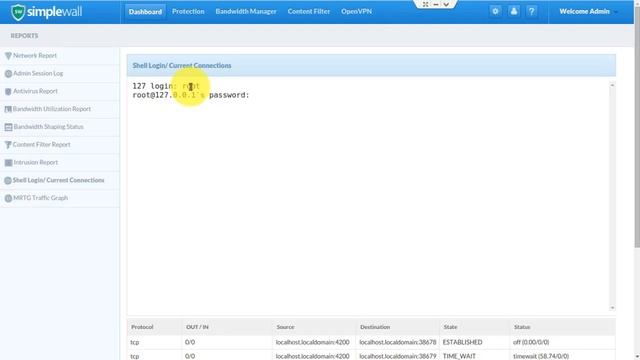The width and height of the screenshot is (640, 360).
Task: Click the Bandwidth Shaping Status icon
Action: [8, 127]
